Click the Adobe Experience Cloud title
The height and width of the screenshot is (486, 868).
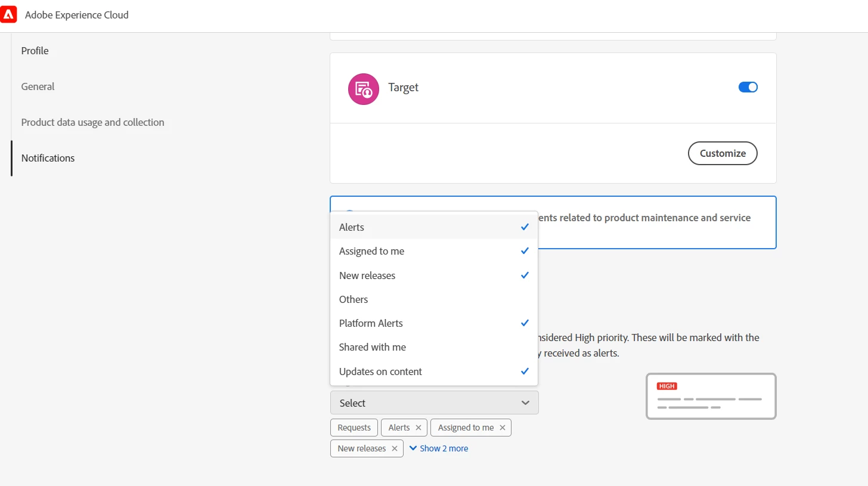pyautogui.click(x=77, y=15)
